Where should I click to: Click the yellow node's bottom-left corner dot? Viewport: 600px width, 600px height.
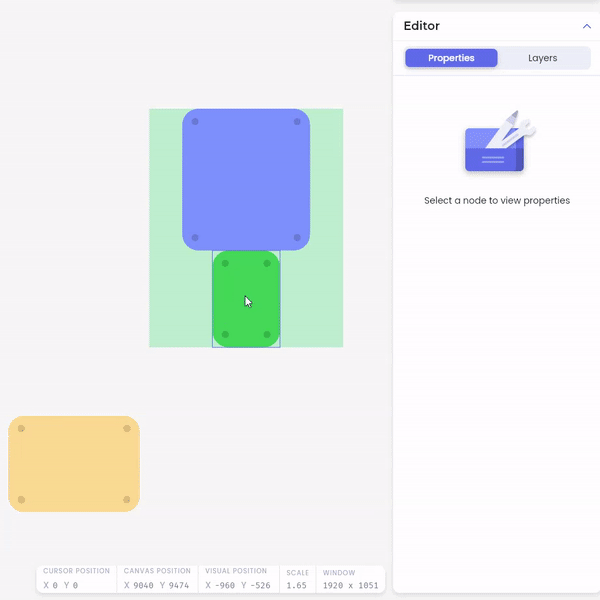click(21, 499)
